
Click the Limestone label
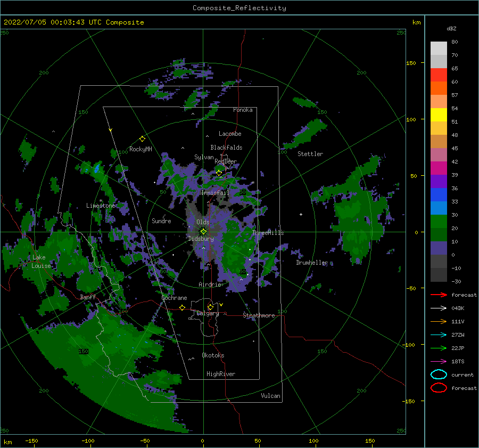[x=101, y=206]
